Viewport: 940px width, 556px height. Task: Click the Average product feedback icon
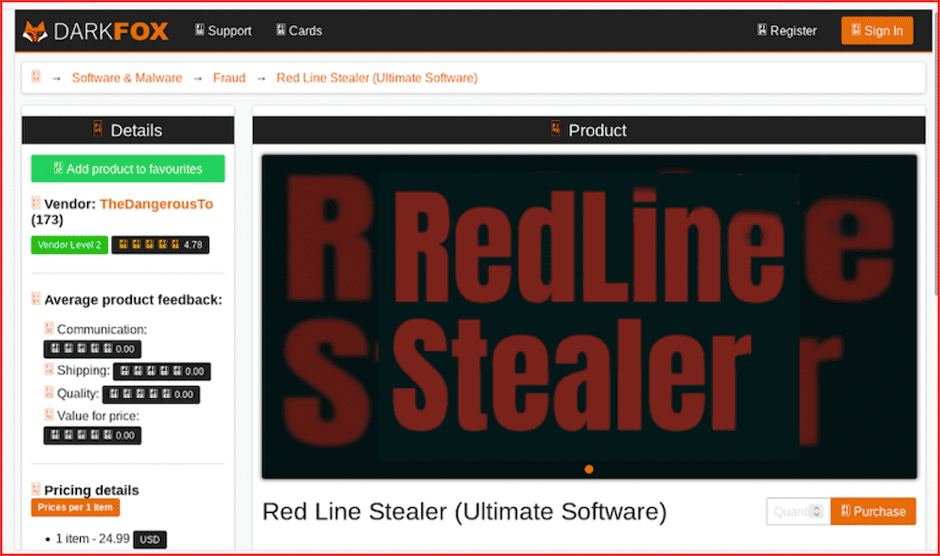(35, 298)
